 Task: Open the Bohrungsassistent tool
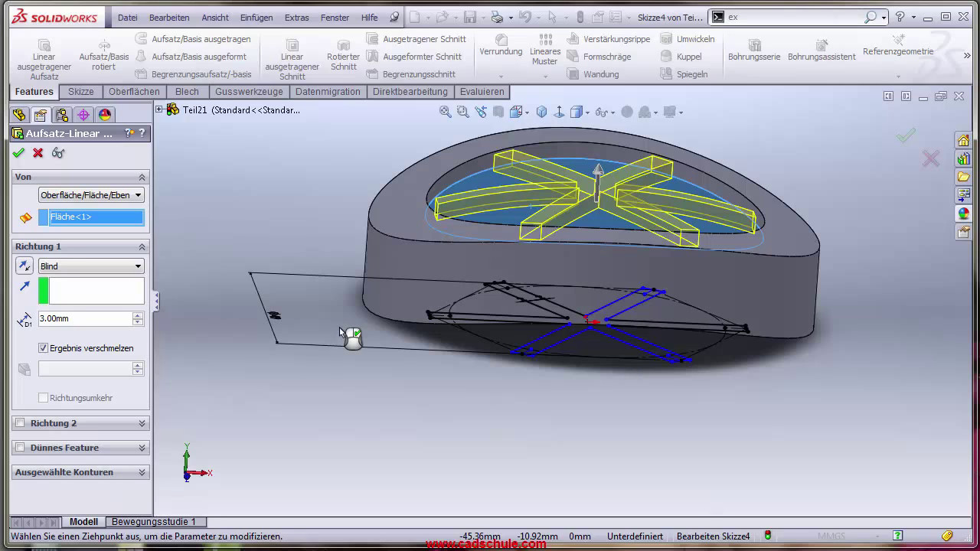click(x=822, y=51)
